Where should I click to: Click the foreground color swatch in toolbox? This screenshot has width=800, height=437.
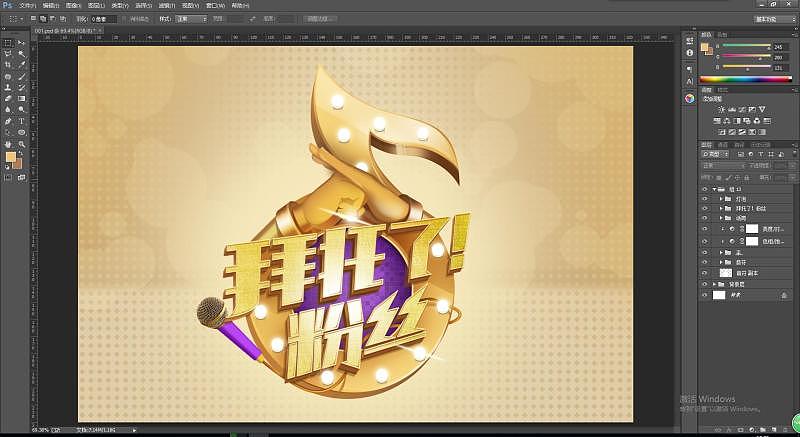tap(10, 157)
